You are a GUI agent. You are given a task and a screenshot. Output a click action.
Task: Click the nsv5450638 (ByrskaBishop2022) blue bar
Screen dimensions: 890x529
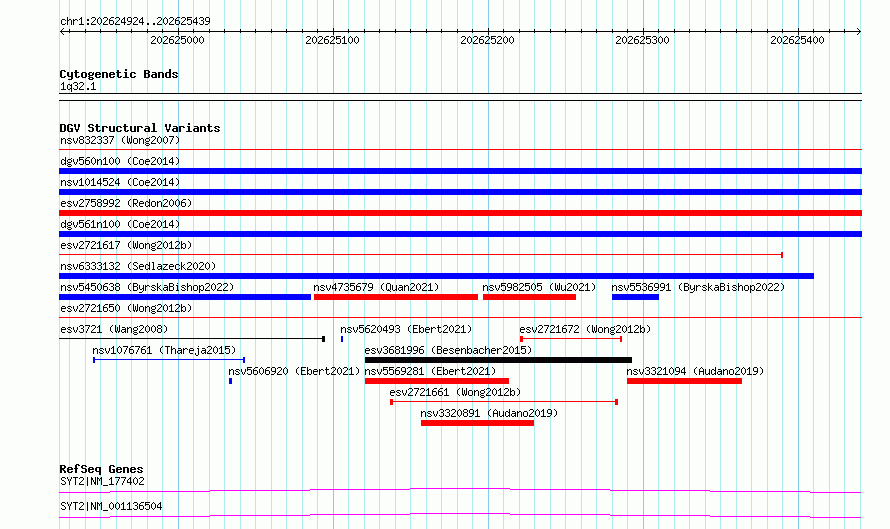[x=185, y=297]
